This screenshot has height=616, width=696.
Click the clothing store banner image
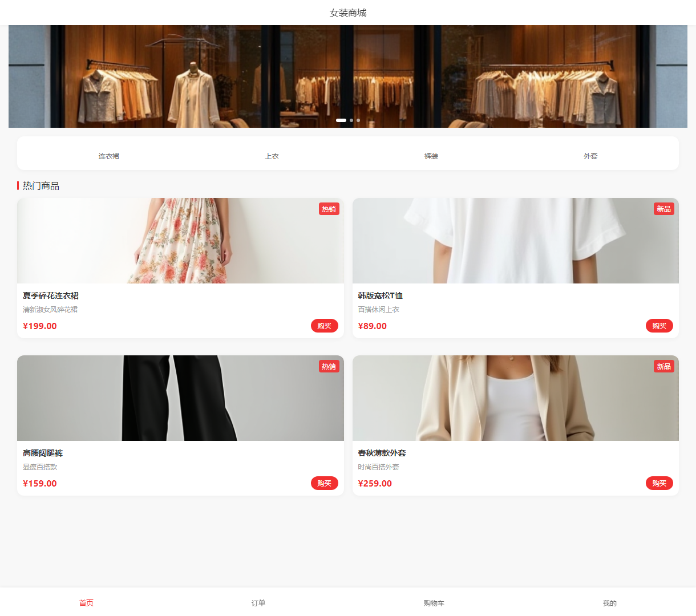(x=348, y=74)
